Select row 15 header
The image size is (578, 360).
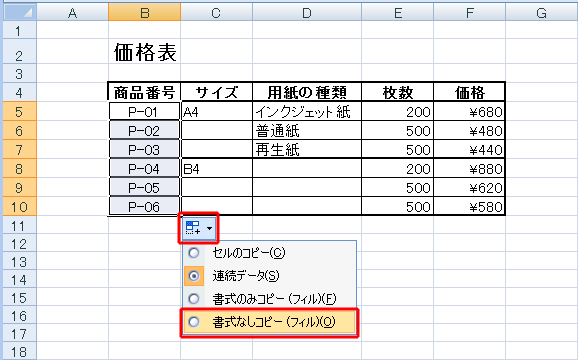pyautogui.click(x=20, y=297)
